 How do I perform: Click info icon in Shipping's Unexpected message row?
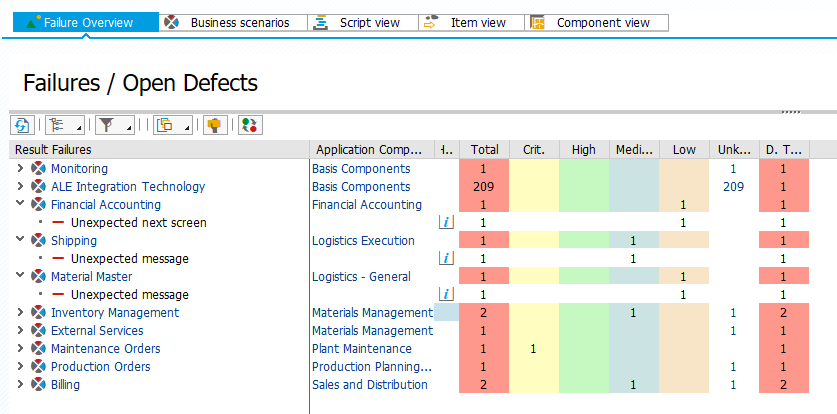click(x=447, y=259)
